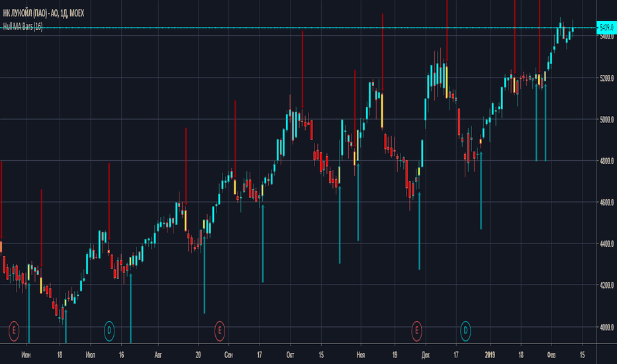Viewport: 617px width, 364px height.
Task: Click the 5200.0 price axis label
Action: [x=606, y=78]
